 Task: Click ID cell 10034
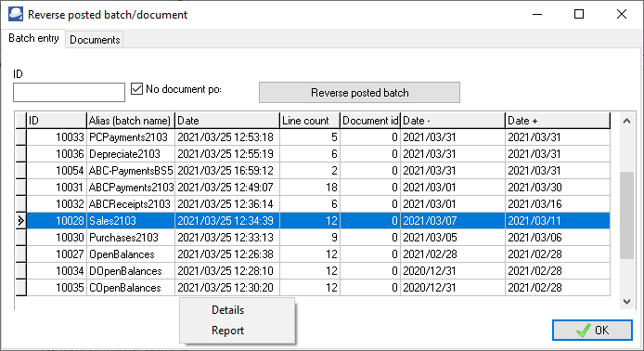57,271
